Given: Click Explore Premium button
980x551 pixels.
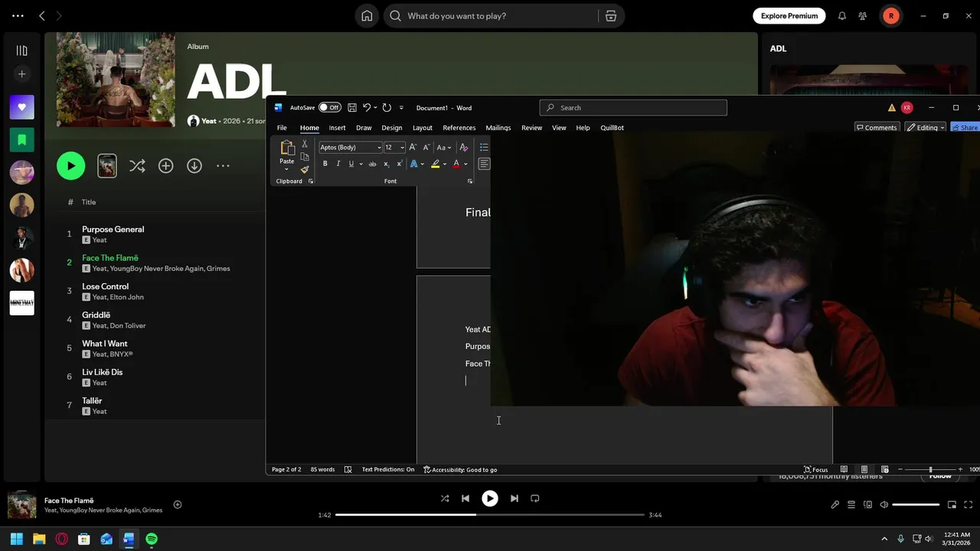Looking at the screenshot, I should point(789,15).
